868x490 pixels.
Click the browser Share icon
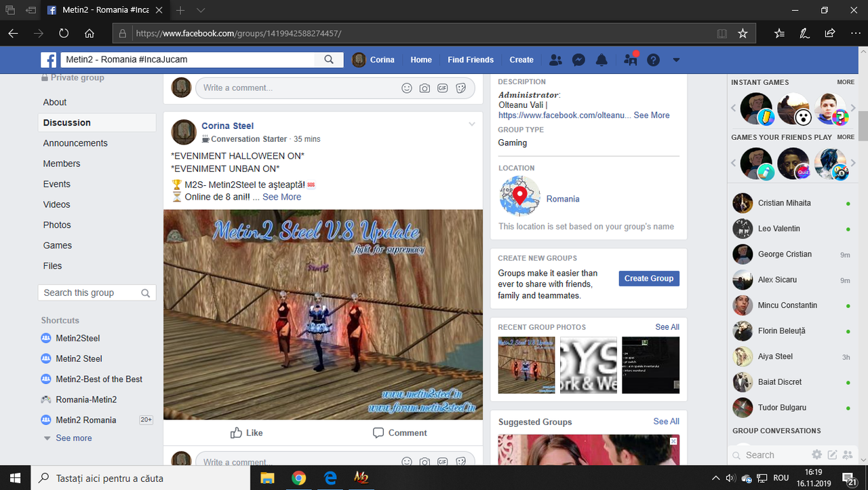[830, 33]
